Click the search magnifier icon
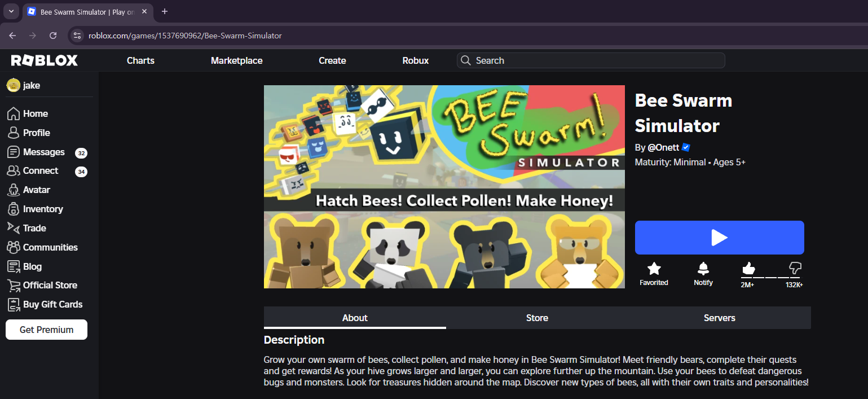 click(x=465, y=60)
